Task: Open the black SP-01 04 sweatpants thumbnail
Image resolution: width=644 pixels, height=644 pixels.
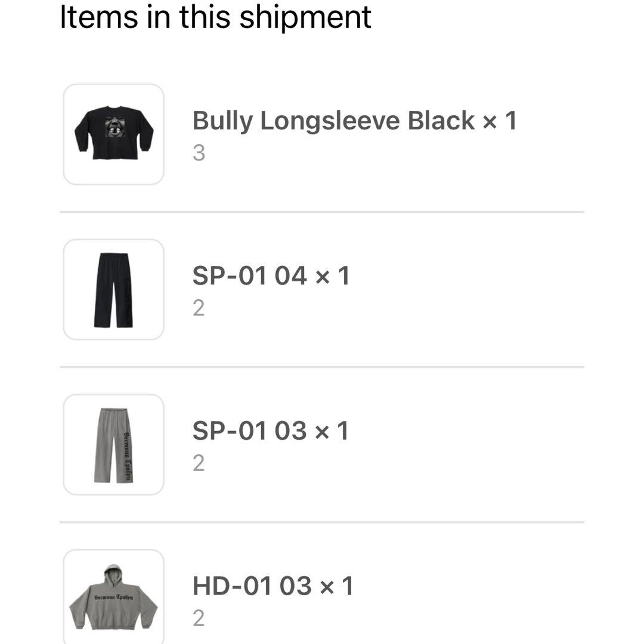Action: (x=114, y=290)
